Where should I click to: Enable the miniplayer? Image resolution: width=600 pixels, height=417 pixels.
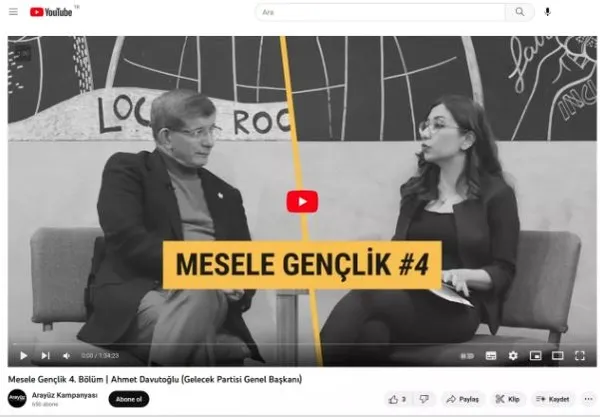[x=535, y=356]
